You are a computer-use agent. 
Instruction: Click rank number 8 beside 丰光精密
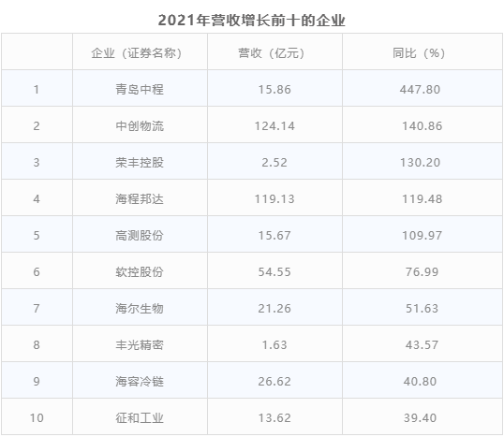tap(37, 345)
